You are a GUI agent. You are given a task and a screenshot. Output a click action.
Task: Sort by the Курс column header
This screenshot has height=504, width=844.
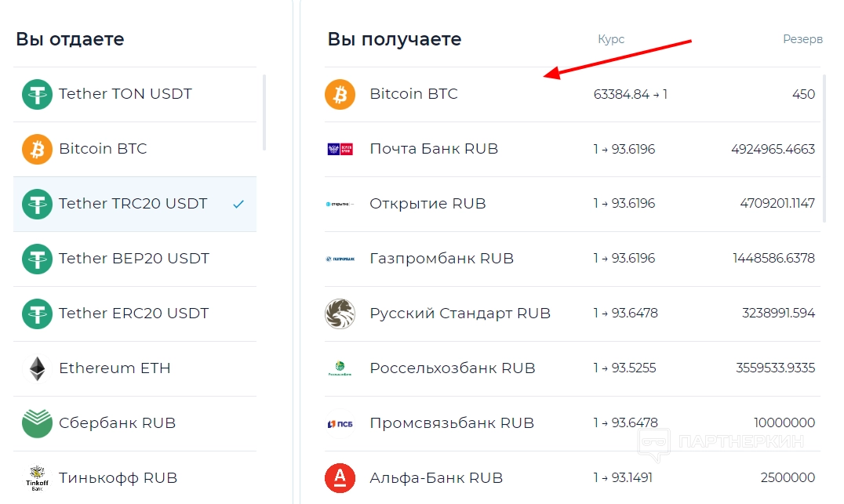[x=611, y=39]
